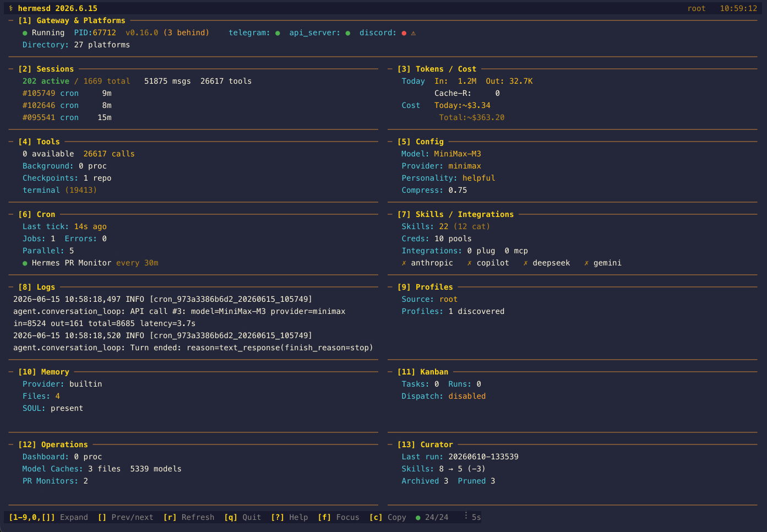The height and width of the screenshot is (532, 767).
Task: Expand the [2] Sessions panel header
Action: [x=46, y=69]
